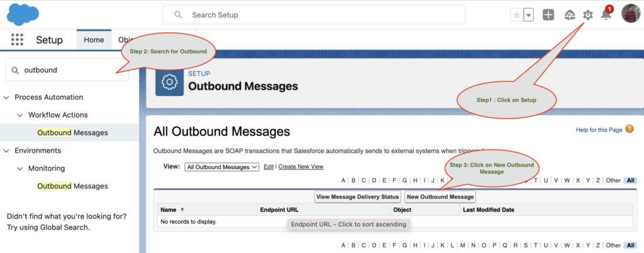644x253 pixels.
Task: Focus the Search Setup field
Action: (x=314, y=15)
